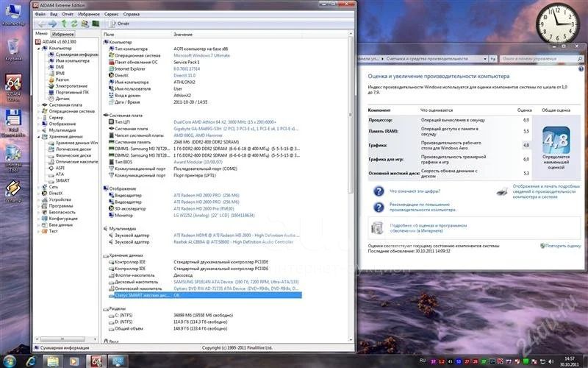This screenshot has height=368, width=588.
Task: Click the users icon in AIDA64 toolbar
Action: point(85,24)
